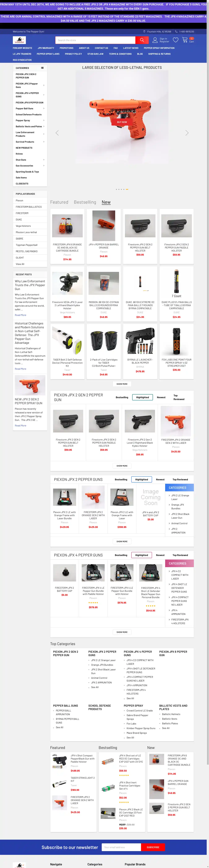Viewport: 209px width, 868px height.
Task: Click The Pepper Gun store logo
Action: 19,40
